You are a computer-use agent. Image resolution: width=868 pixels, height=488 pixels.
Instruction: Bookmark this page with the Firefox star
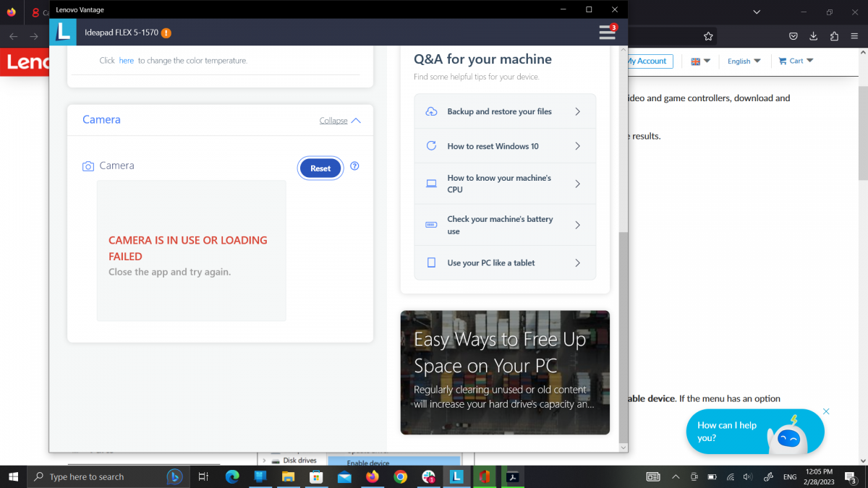click(x=708, y=36)
